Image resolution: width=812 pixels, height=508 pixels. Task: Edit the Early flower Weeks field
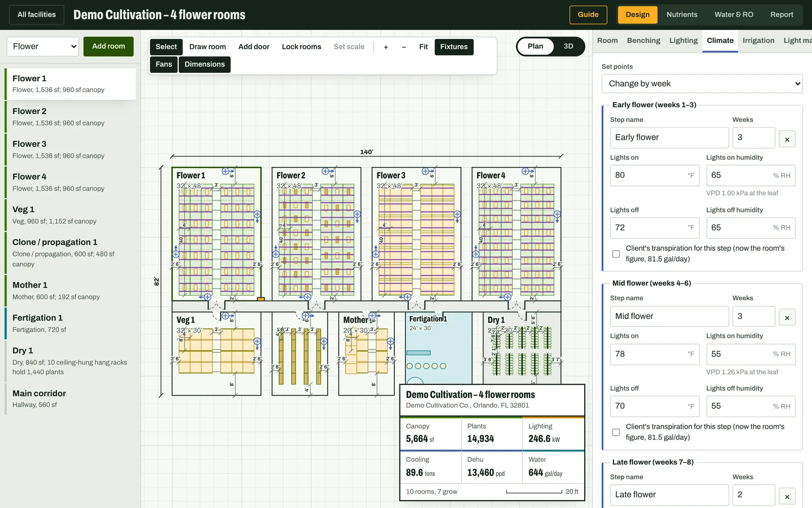(754, 138)
